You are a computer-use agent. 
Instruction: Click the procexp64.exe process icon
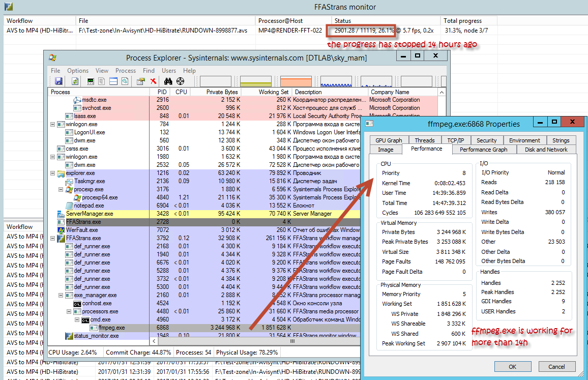click(78, 198)
